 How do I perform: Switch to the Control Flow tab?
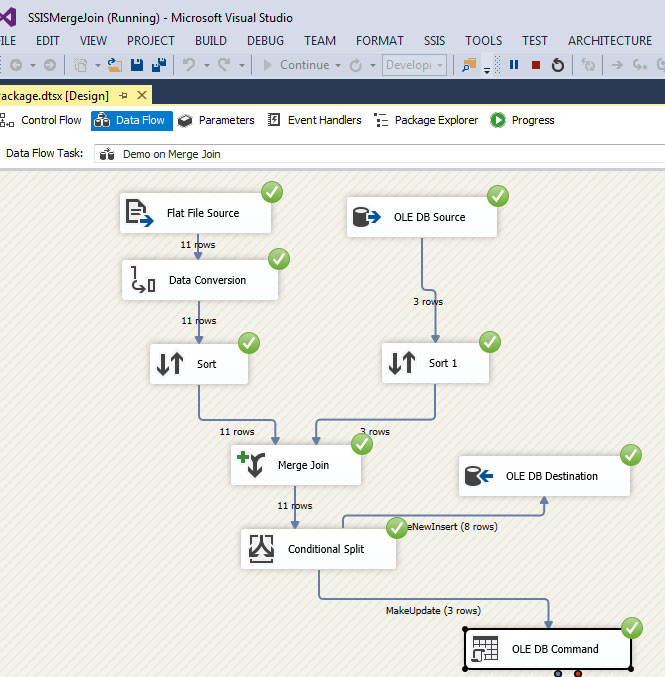coord(41,120)
